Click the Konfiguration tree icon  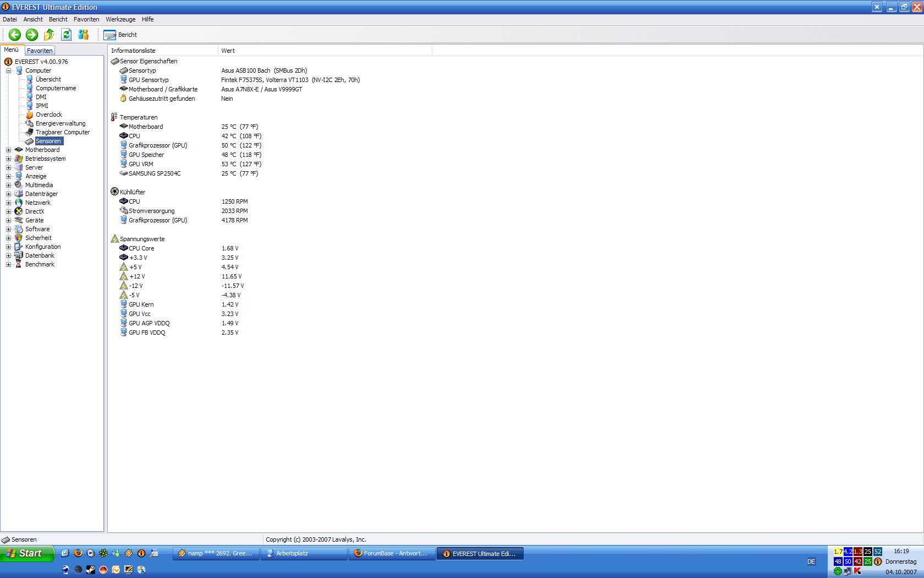19,247
